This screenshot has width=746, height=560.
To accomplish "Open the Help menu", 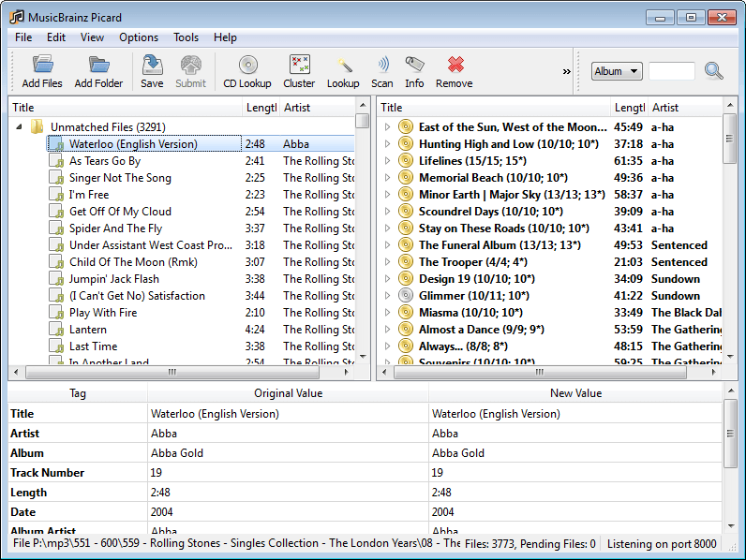I will 225,37.
